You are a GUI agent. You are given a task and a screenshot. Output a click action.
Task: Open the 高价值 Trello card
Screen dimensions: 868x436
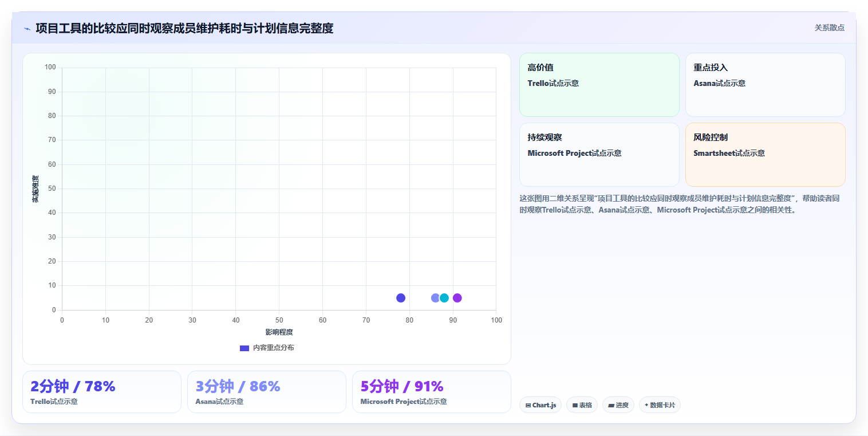tap(599, 85)
